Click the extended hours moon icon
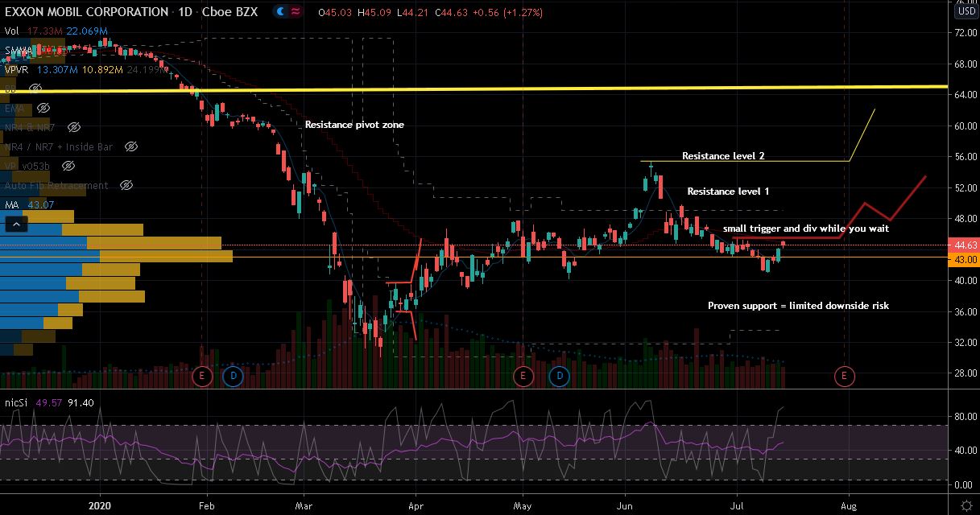 tap(280, 12)
